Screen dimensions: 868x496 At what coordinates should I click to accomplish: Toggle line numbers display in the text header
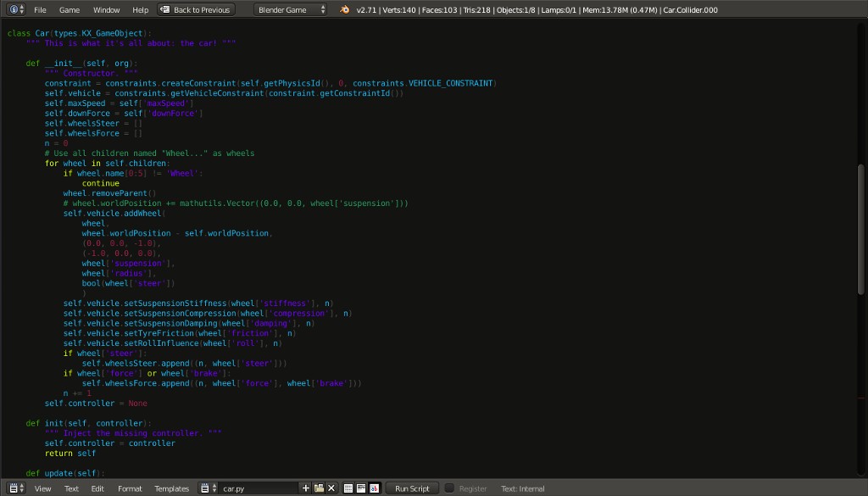pyautogui.click(x=348, y=488)
